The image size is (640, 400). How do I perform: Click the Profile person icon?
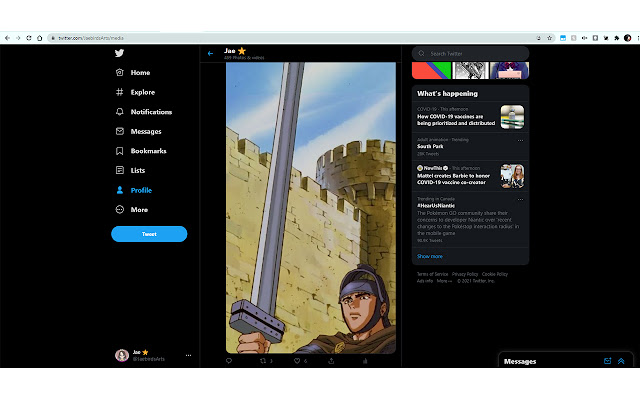pyautogui.click(x=120, y=190)
